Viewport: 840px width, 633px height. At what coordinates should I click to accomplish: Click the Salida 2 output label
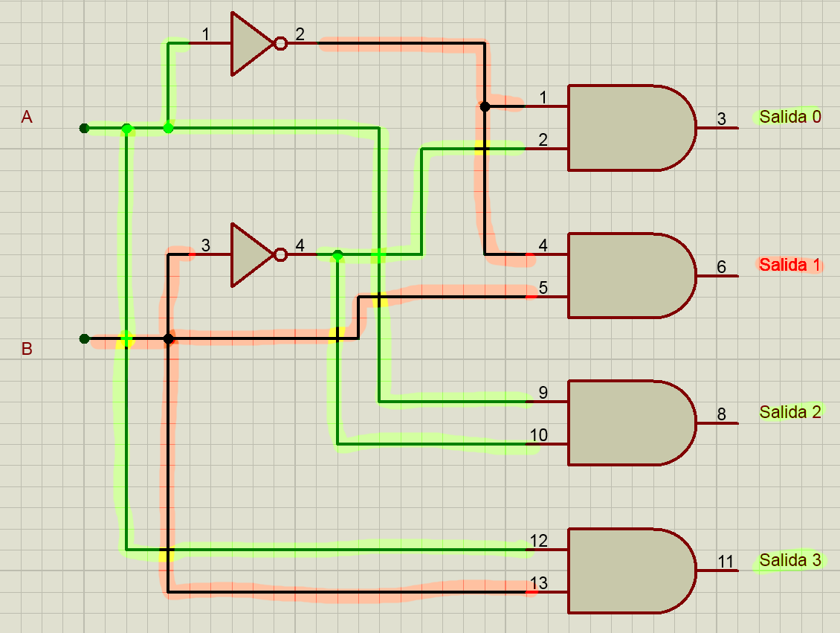point(790,412)
